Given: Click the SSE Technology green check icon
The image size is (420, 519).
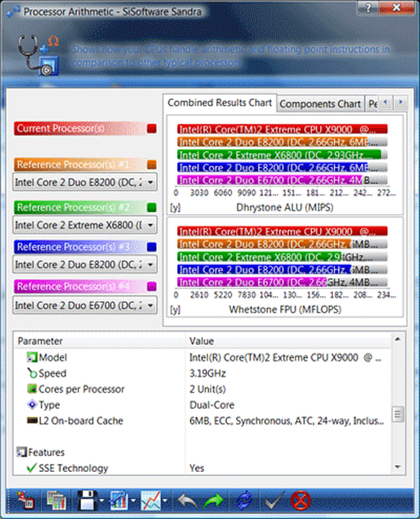Looking at the screenshot, I should tap(32, 468).
